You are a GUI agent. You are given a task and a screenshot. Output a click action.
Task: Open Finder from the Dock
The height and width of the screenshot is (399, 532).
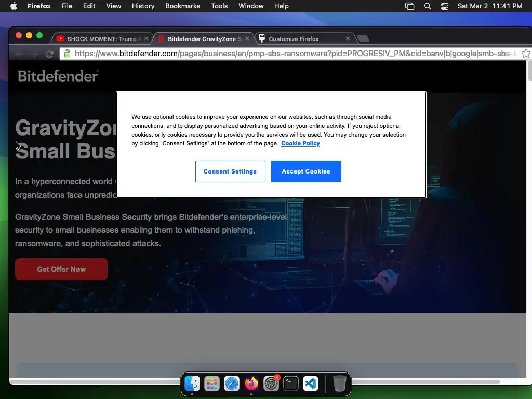[192, 384]
